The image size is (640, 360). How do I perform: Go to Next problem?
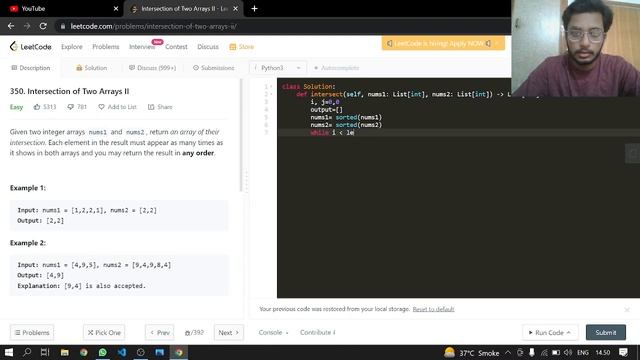229,333
